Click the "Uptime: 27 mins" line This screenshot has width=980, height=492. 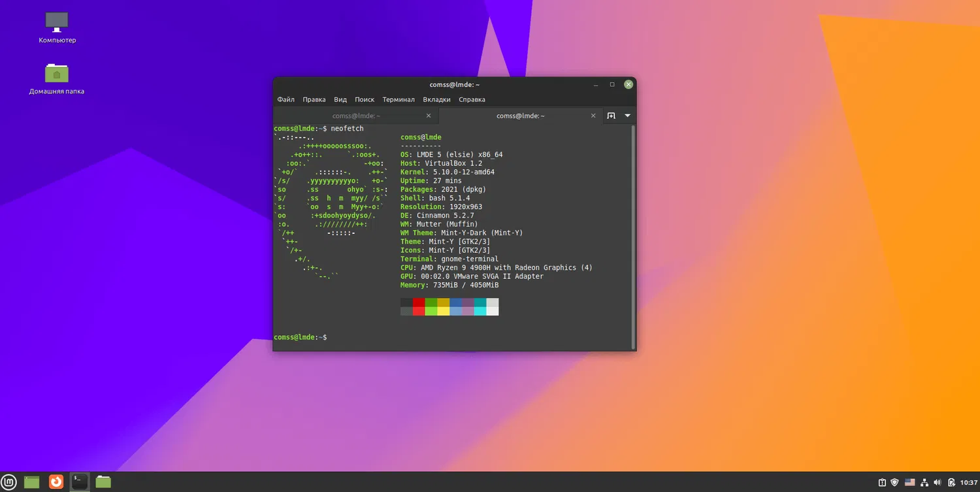click(431, 181)
